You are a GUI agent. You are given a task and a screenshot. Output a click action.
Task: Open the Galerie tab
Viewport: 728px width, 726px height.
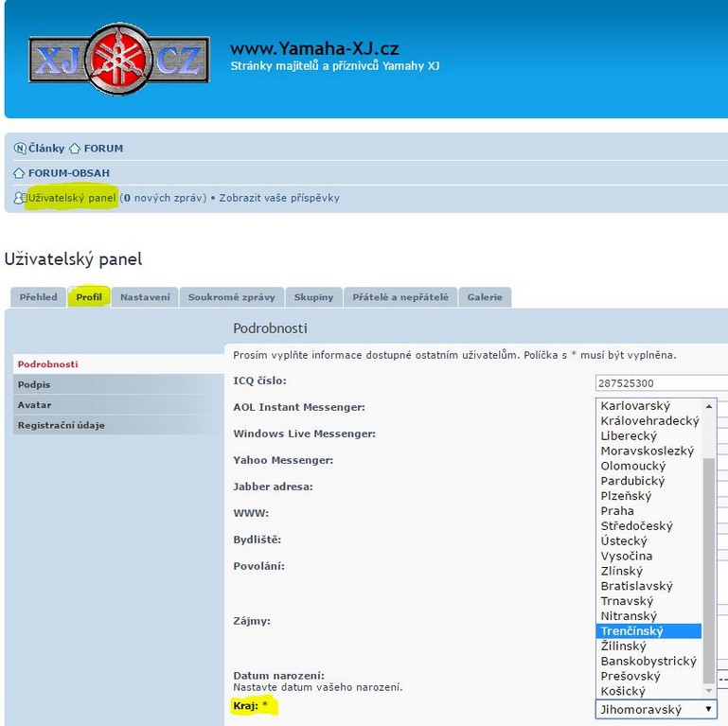click(x=485, y=297)
